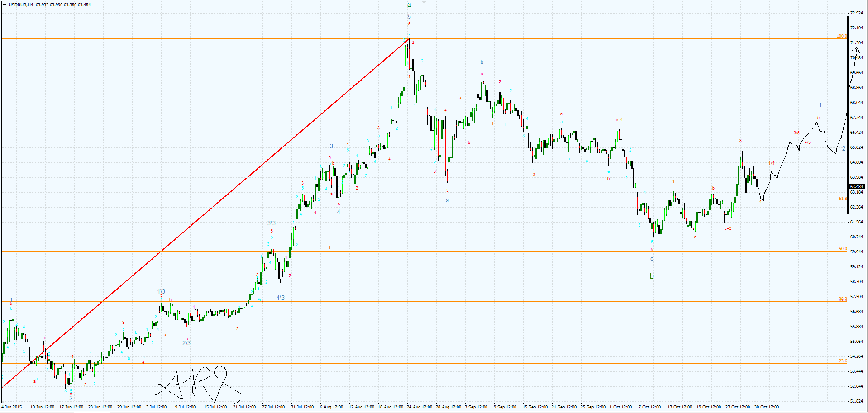Click the 59.944 price scale value
The height and width of the screenshot is (413, 868).
[x=856, y=252]
